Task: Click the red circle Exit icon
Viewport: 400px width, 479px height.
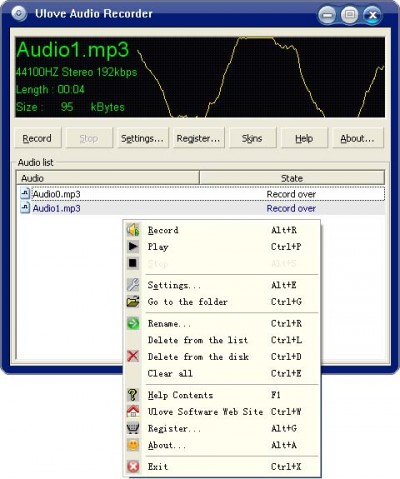Action: coord(133,466)
